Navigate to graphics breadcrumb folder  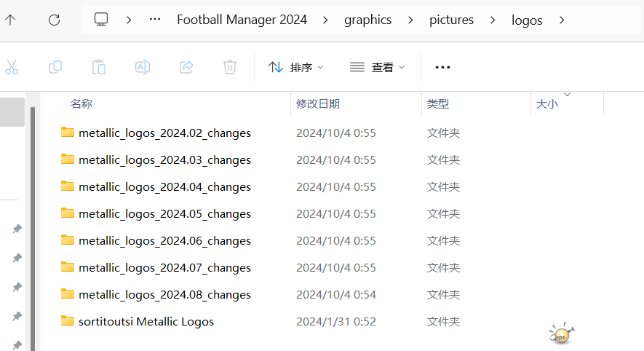(367, 20)
